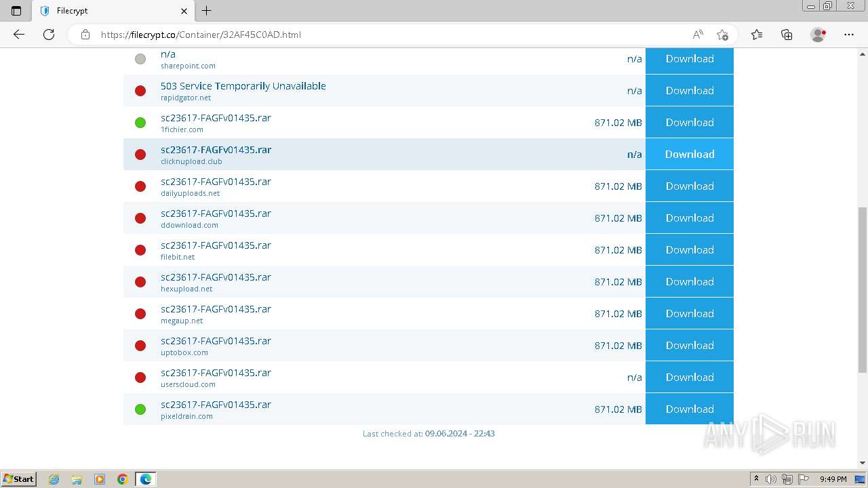Click the hoster name uptobox.com
The image size is (868, 488).
[x=184, y=352]
